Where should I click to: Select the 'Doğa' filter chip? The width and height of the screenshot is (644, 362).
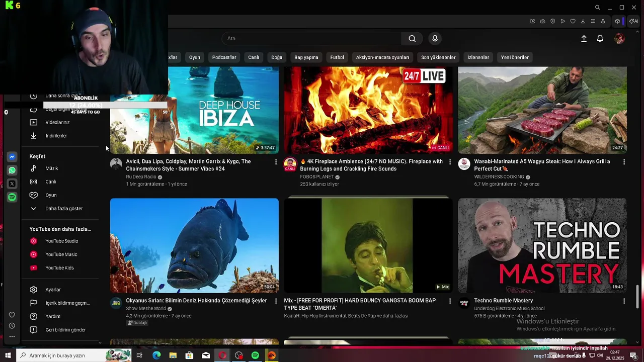point(277,57)
